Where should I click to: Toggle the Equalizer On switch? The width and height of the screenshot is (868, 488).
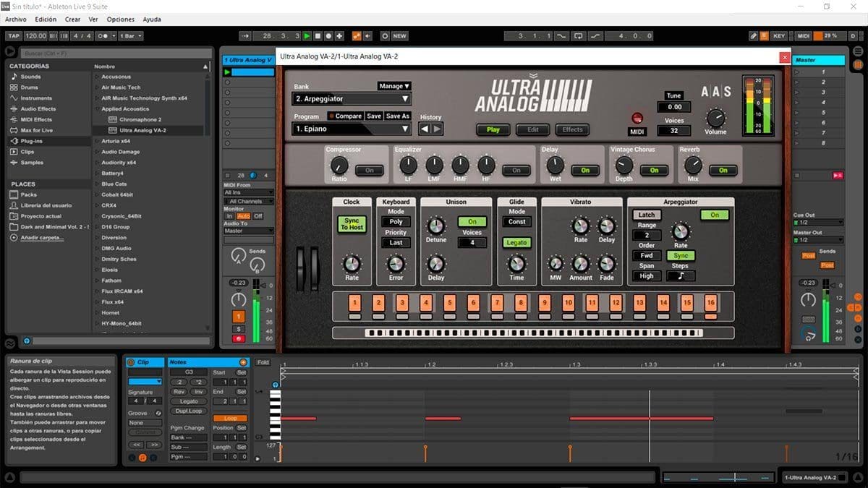(516, 170)
